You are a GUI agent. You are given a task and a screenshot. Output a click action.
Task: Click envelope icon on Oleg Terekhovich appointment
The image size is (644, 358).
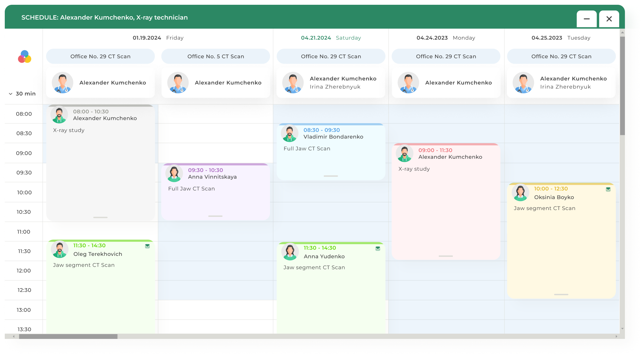147,246
